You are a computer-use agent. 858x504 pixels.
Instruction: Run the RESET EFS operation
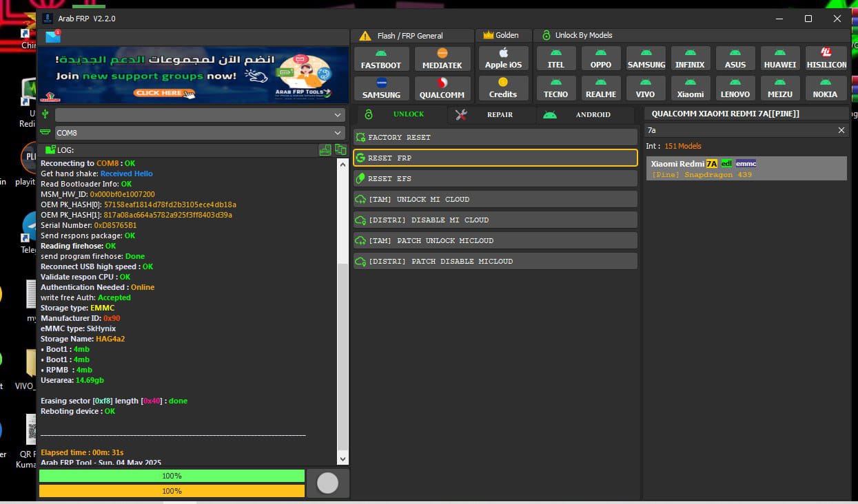point(496,178)
